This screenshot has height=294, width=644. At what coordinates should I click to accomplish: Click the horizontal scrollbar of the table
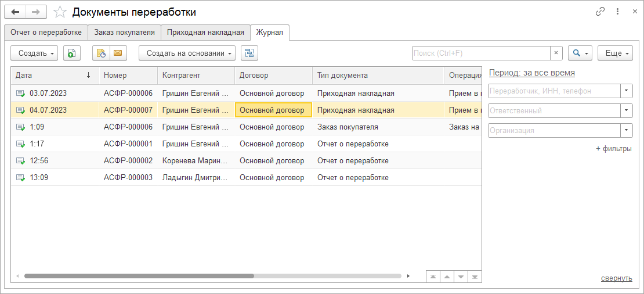click(x=139, y=276)
